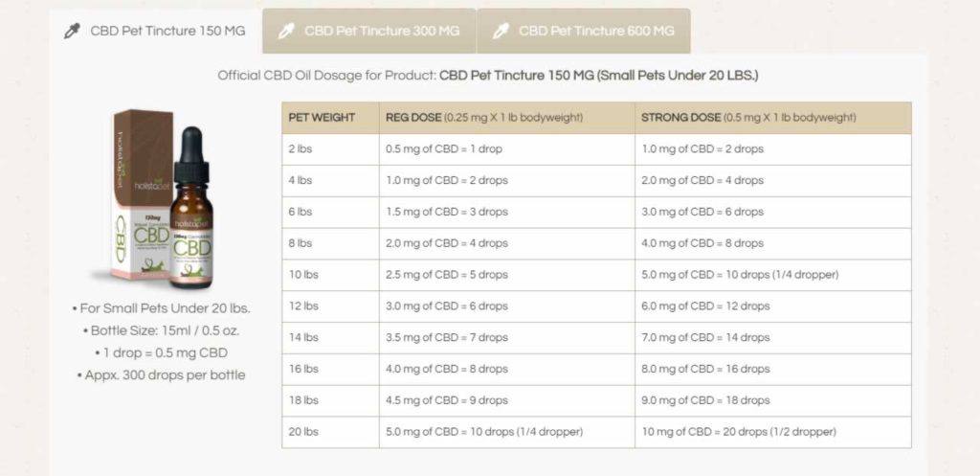Select the 2 lbs weight row cell
The width and height of the screenshot is (980, 476).
point(330,149)
